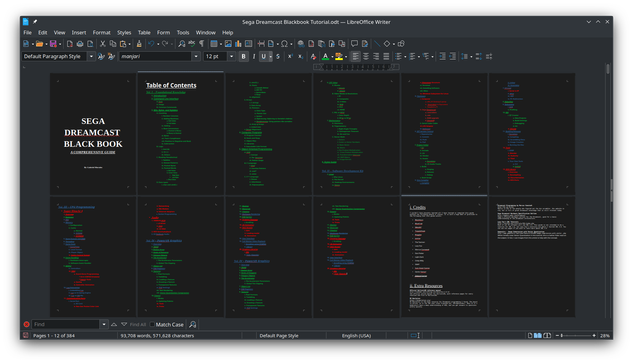Click the Insert Chart icon

coord(238,44)
